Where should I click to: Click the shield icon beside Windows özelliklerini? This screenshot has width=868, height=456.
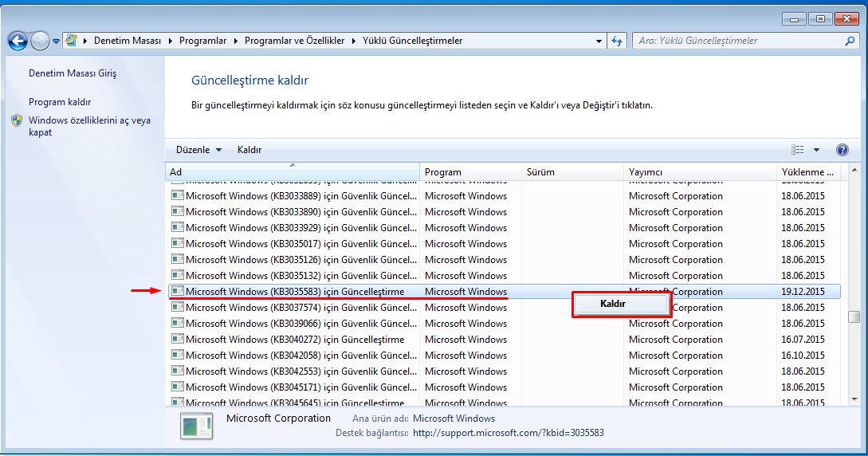(x=17, y=121)
